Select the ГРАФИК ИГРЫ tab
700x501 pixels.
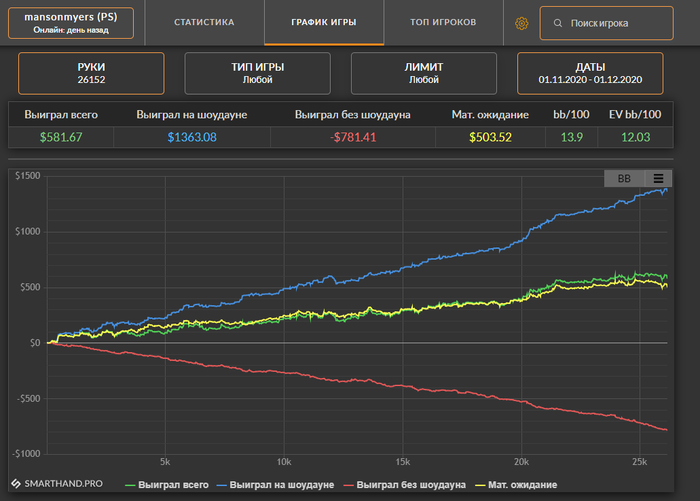tap(324, 22)
